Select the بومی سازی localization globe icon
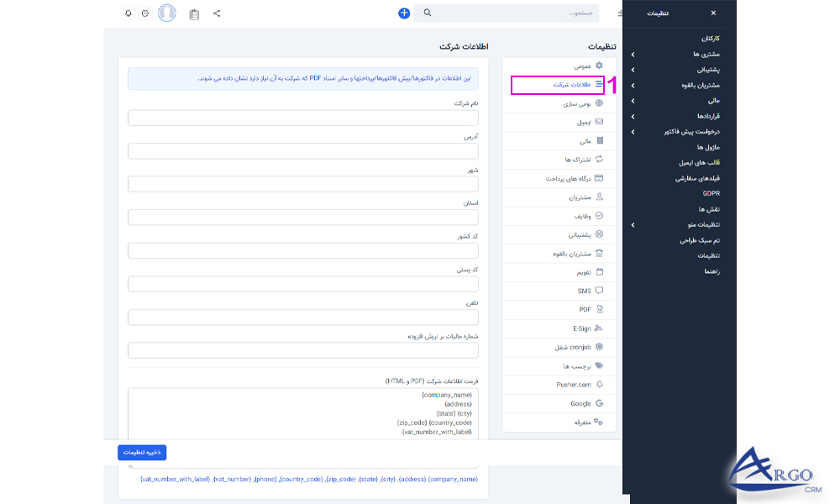The width and height of the screenshot is (840, 504). coord(600,104)
